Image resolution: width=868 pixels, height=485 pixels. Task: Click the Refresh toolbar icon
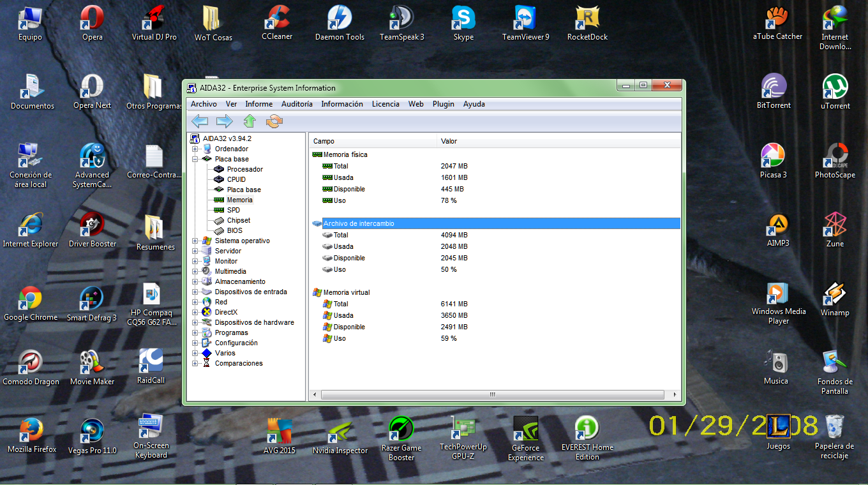pyautogui.click(x=274, y=121)
